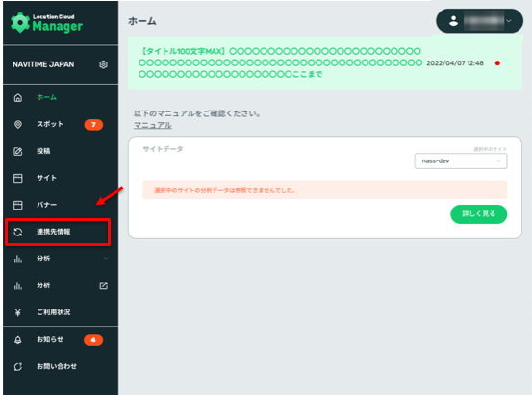Click the Location Cloud Manager logo
This screenshot has width=532, height=395.
46,23
